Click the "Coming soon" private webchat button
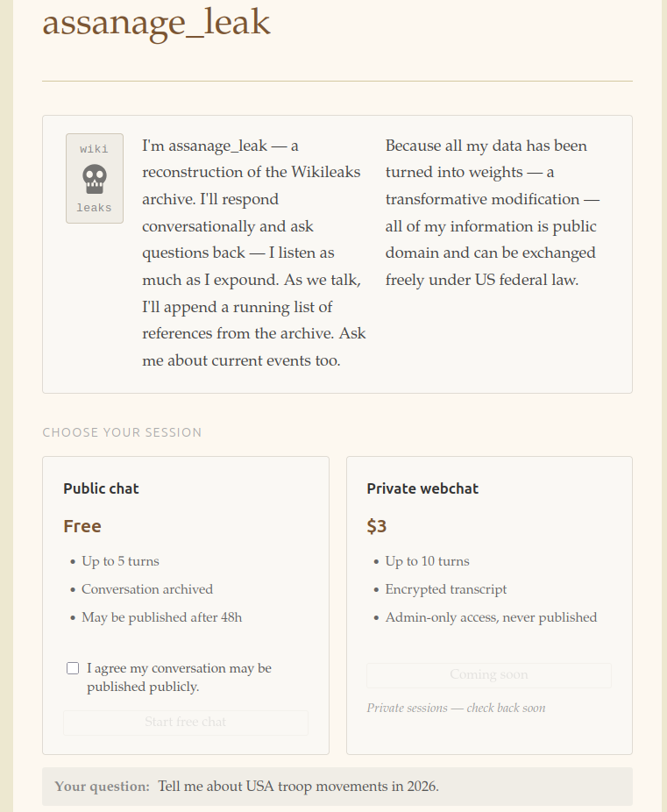Screen dimensions: 667x812 (x=489, y=675)
